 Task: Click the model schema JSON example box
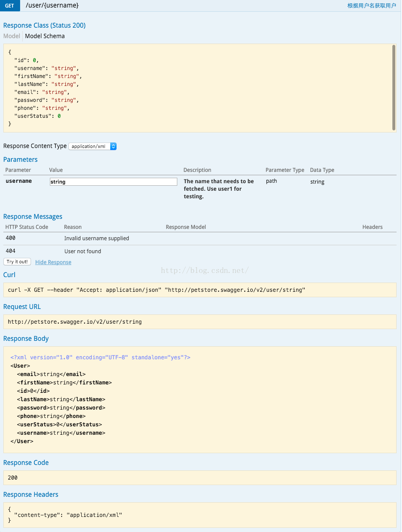[200, 88]
